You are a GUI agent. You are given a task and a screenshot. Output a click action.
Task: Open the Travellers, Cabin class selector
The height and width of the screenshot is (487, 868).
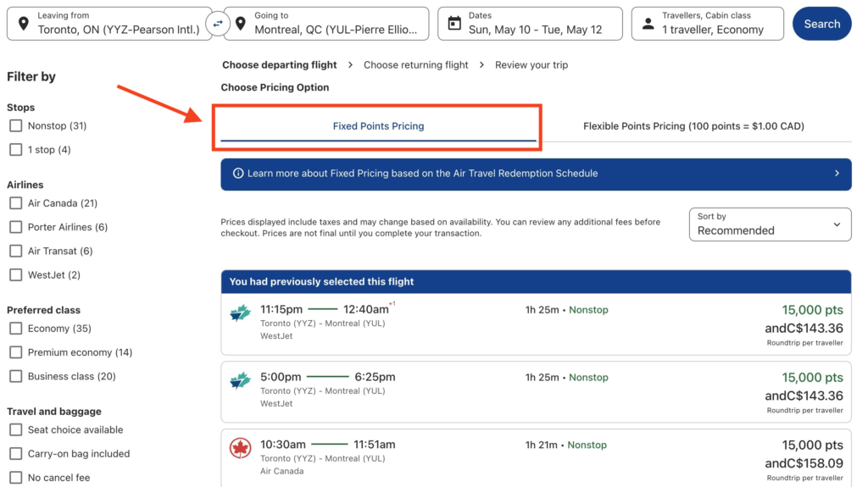point(708,24)
